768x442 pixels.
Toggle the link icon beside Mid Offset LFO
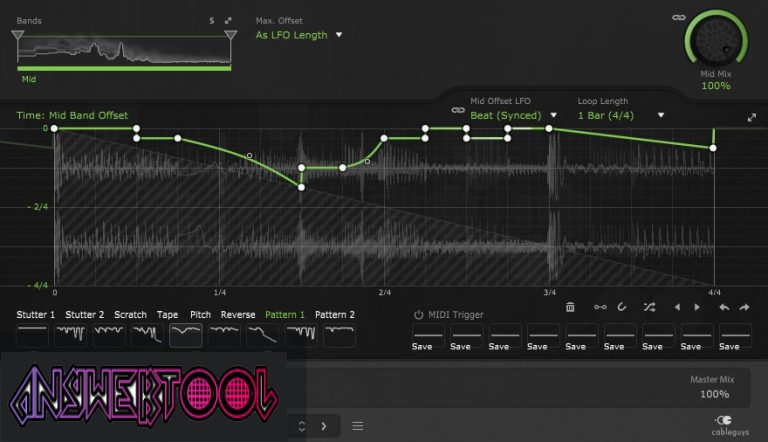[458, 110]
